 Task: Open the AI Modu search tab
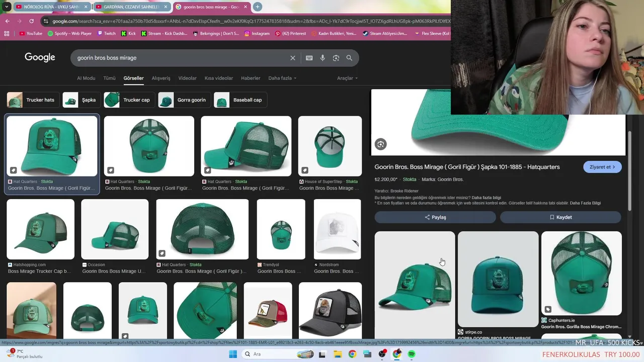(86, 78)
